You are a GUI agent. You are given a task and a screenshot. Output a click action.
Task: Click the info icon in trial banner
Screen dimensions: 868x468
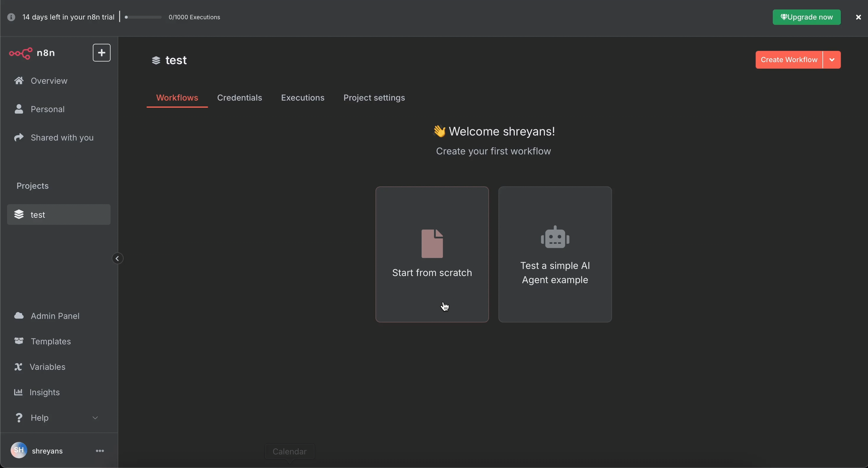coord(11,17)
